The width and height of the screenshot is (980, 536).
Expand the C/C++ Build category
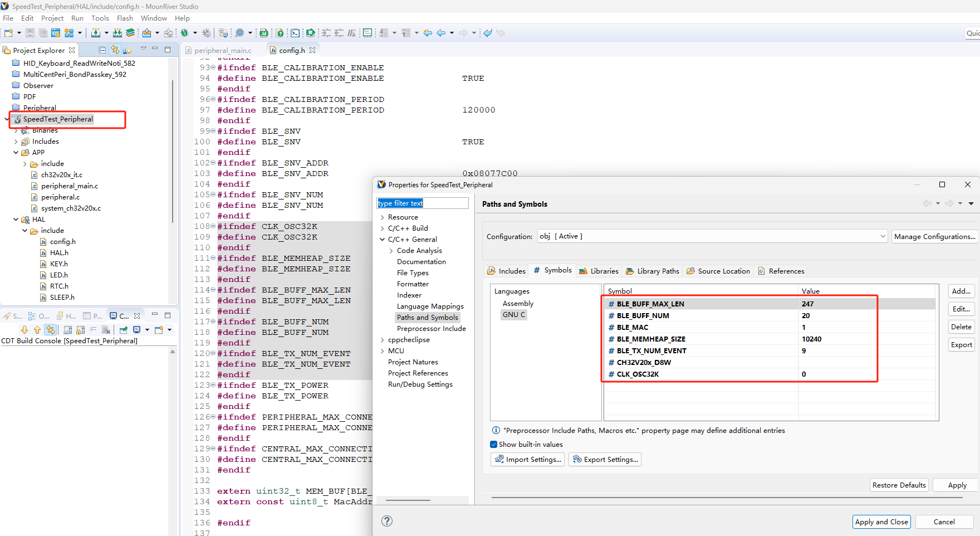(382, 228)
